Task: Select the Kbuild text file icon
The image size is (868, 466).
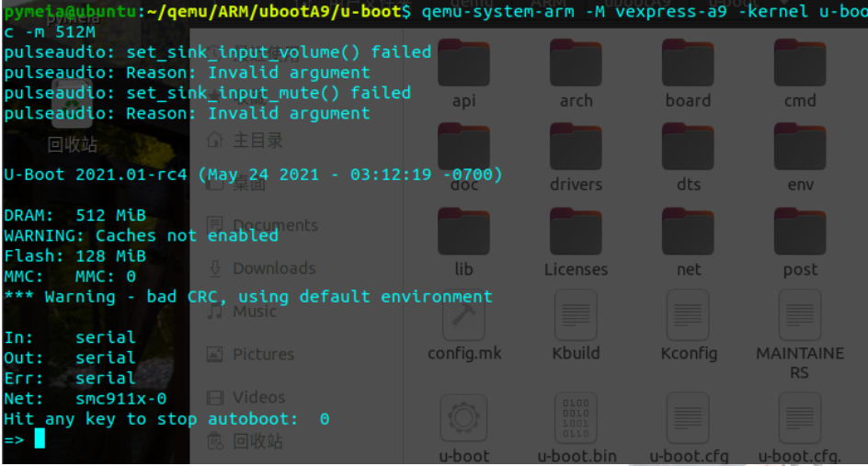Action: click(576, 315)
